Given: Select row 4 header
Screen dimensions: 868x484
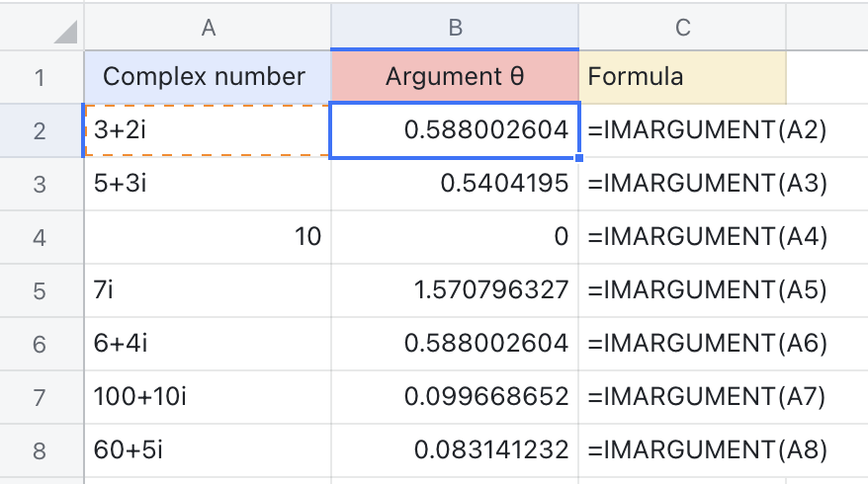Looking at the screenshot, I should 40,237.
